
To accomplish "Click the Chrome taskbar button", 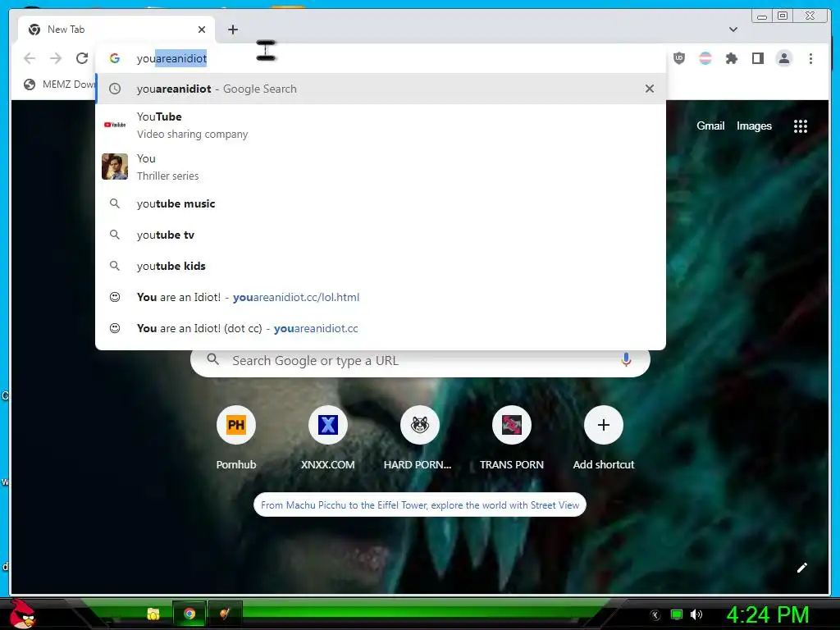I will tap(189, 614).
